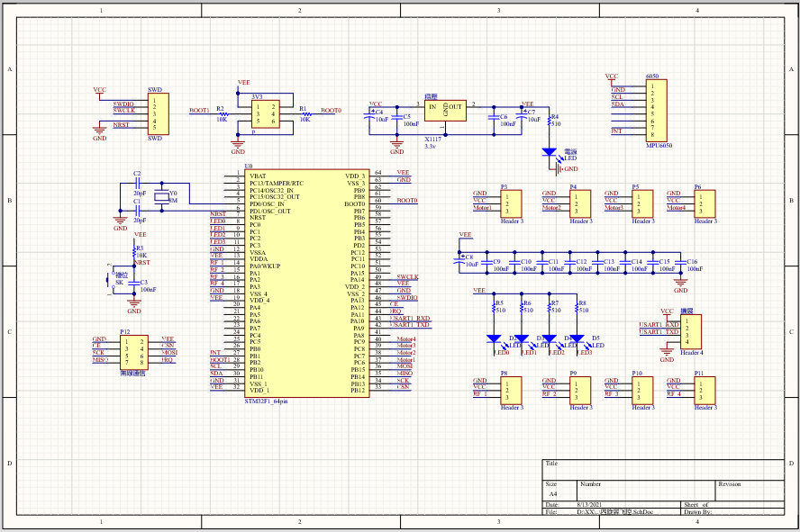Click the MPU6050 header component
The height and width of the screenshot is (532, 800).
pos(656,111)
